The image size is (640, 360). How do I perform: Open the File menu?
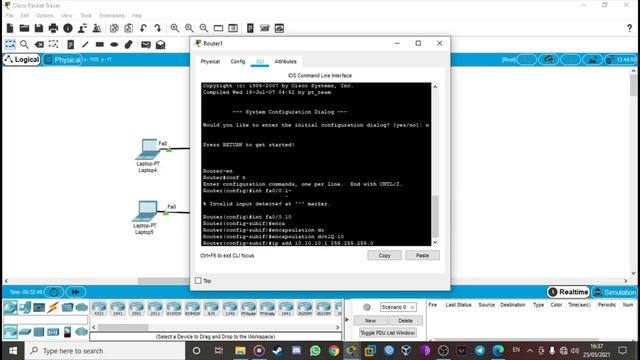click(9, 16)
